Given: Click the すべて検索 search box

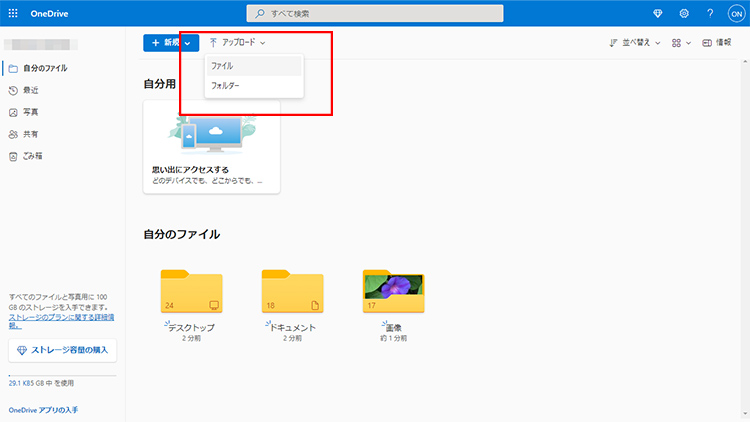Looking at the screenshot, I should [374, 13].
